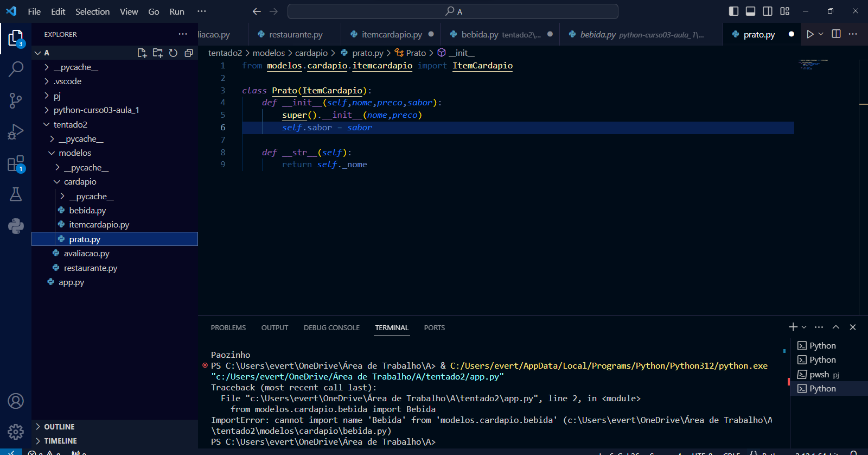The height and width of the screenshot is (455, 868).
Task: Select the pwsh pj terminal instance
Action: (825, 375)
